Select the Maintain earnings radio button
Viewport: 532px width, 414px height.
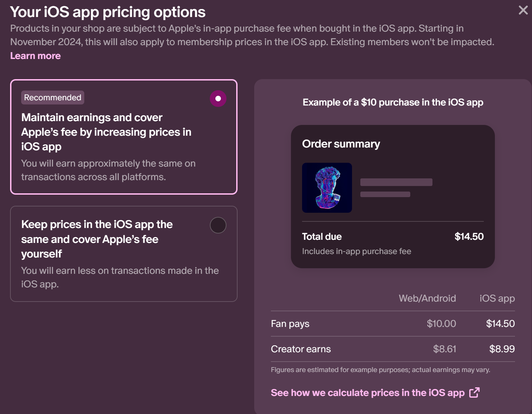[218, 99]
